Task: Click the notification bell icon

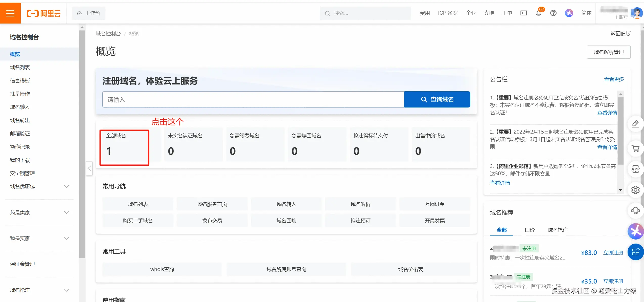Action: click(538, 13)
